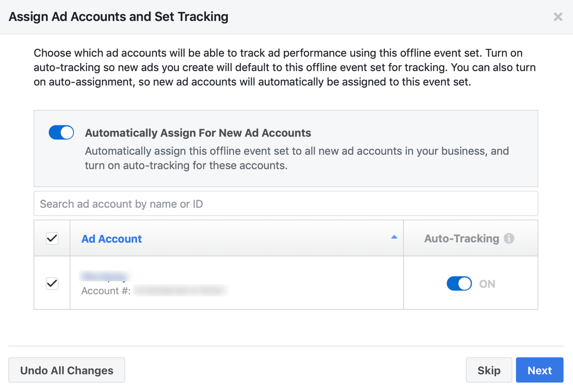Click the Auto-Tracking column header text
Viewport: 573px width, 392px height.
[461, 239]
